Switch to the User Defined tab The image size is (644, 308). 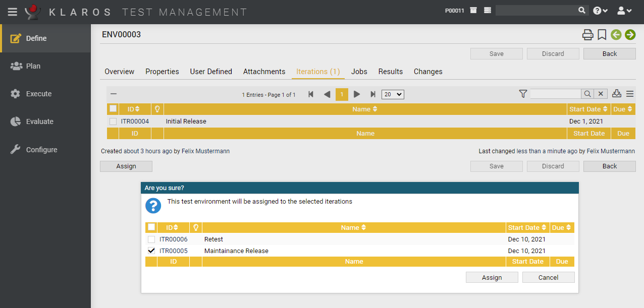click(x=211, y=72)
